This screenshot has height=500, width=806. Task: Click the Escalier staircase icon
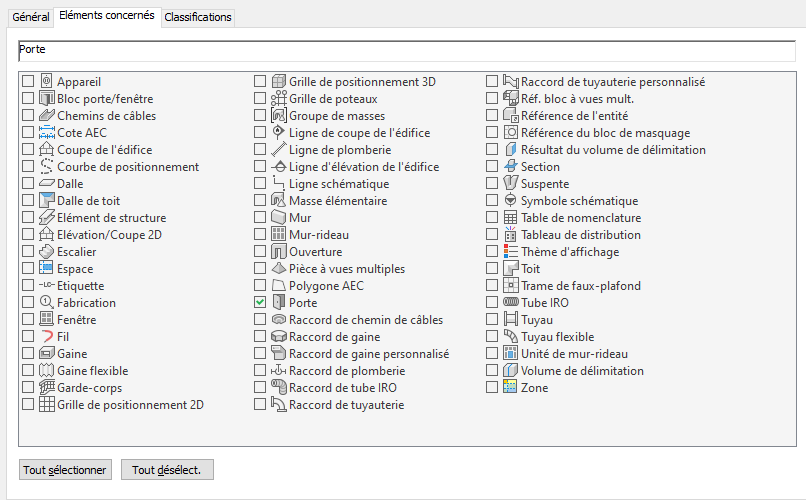(x=46, y=252)
